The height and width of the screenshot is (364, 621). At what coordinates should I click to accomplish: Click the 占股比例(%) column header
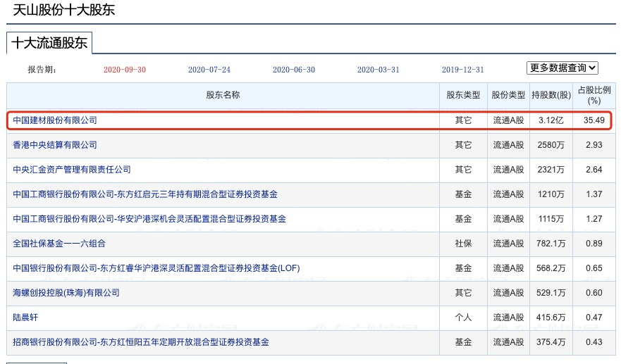pos(594,95)
